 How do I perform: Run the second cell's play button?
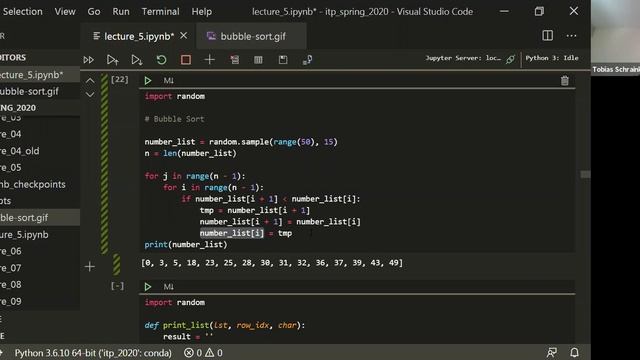[x=148, y=287]
